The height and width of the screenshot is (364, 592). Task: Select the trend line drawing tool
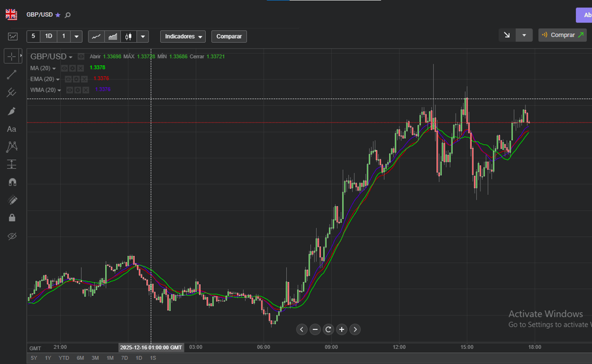coord(12,75)
